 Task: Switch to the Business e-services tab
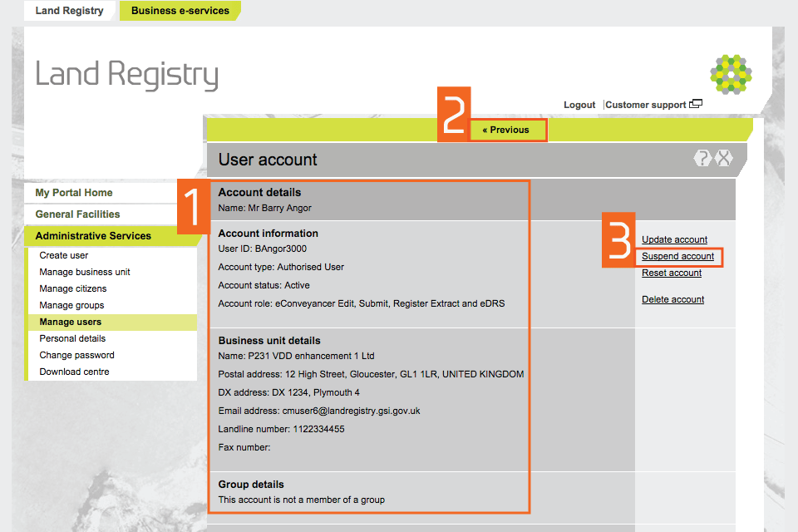(x=180, y=11)
